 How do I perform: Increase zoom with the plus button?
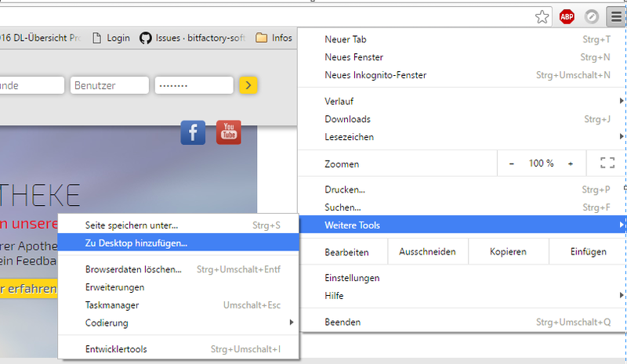[x=570, y=164]
